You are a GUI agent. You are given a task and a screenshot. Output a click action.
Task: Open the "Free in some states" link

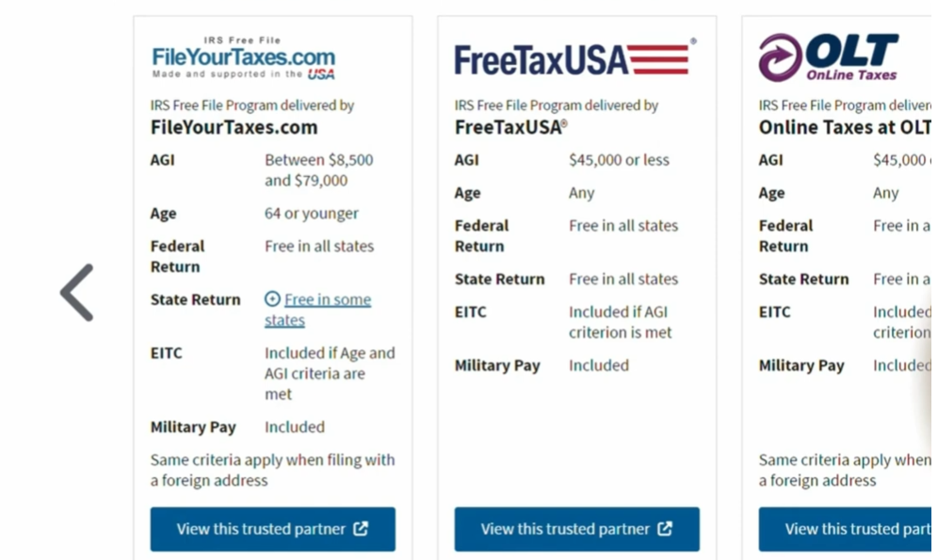(x=326, y=300)
